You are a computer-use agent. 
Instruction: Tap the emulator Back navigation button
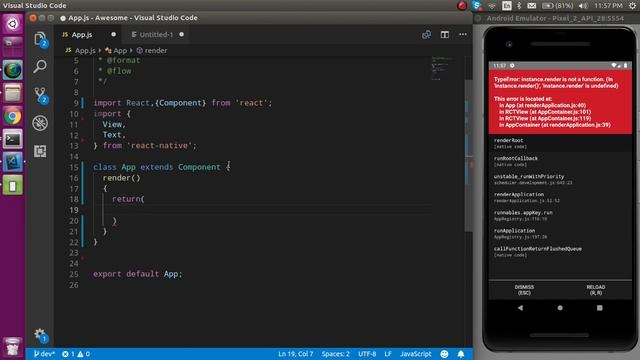pyautogui.click(x=520, y=308)
